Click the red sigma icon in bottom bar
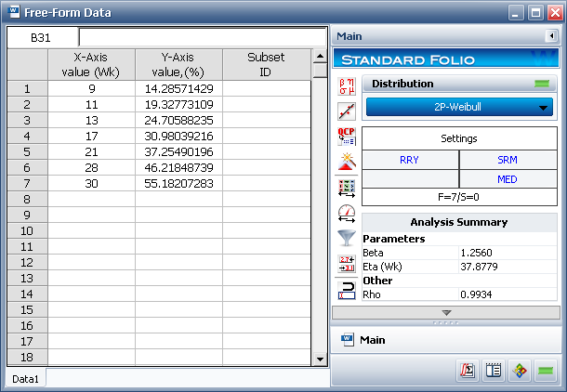This screenshot has height=392, width=567. pyautogui.click(x=468, y=370)
